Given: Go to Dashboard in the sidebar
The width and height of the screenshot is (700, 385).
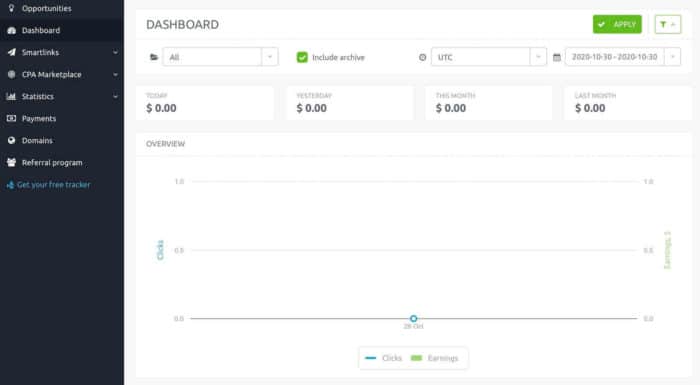Looking at the screenshot, I should (x=62, y=30).
